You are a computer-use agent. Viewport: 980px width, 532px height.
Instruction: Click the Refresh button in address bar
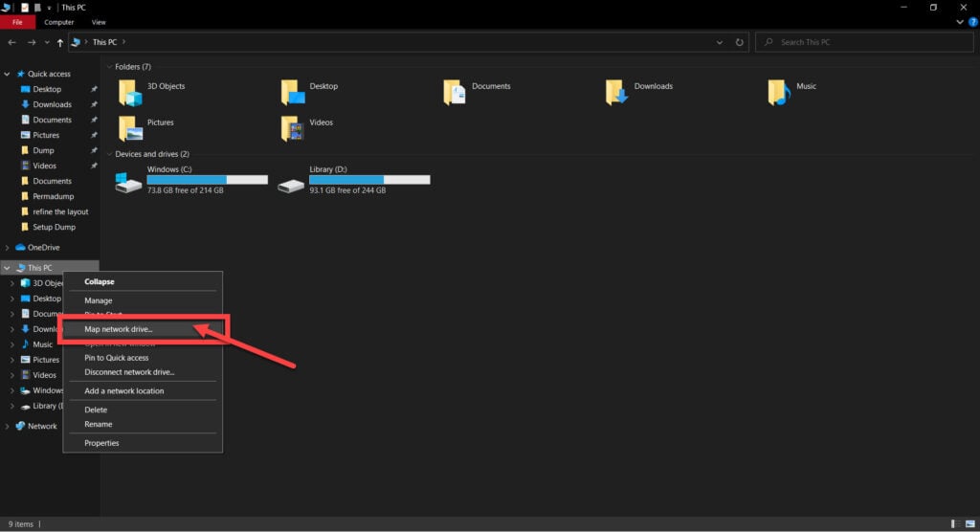click(x=740, y=42)
